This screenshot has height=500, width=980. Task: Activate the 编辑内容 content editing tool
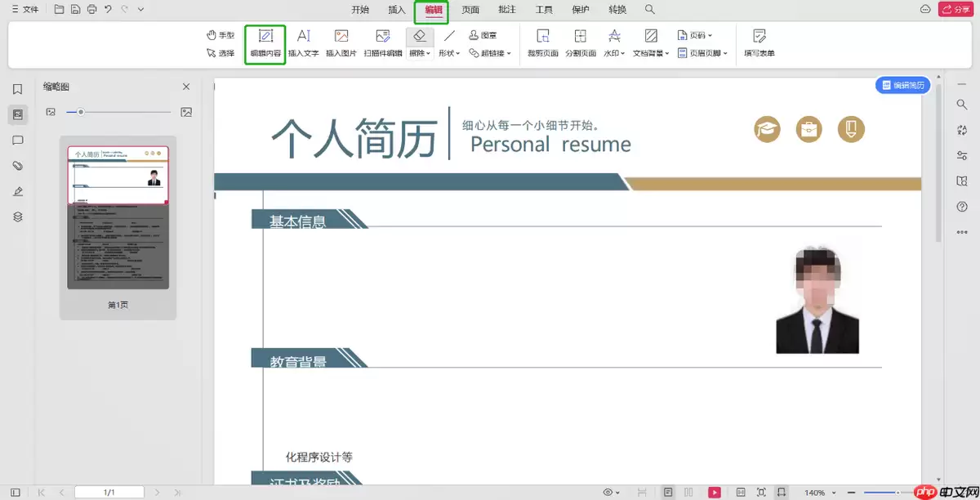click(265, 42)
